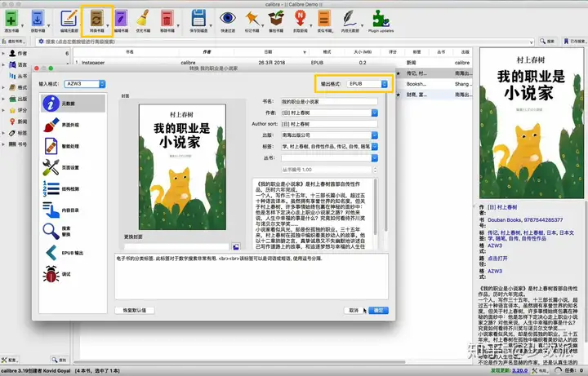Click the Fetch news icon

tap(300, 18)
